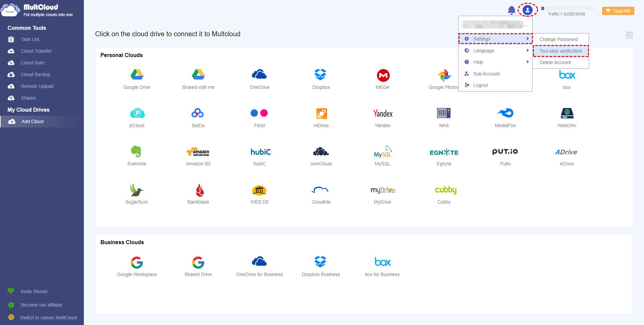Connect the MEGA cloud icon
This screenshot has width=644, height=325.
coord(383,75)
